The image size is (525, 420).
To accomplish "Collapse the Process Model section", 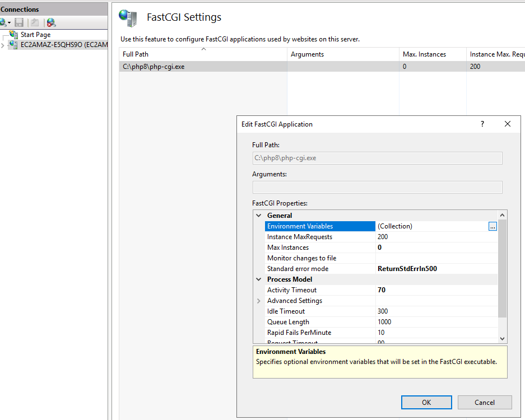I will pyautogui.click(x=258, y=279).
